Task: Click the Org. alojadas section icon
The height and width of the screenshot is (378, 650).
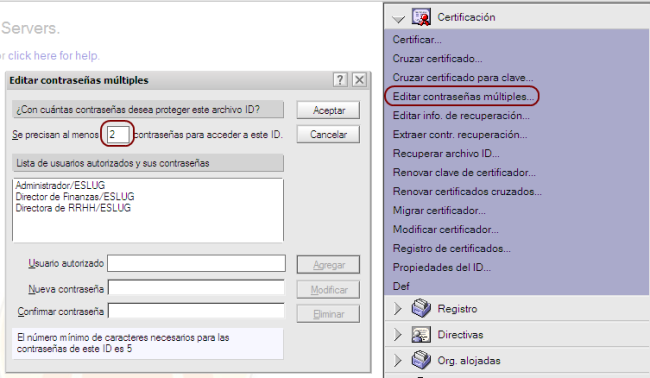Action: [x=421, y=360]
